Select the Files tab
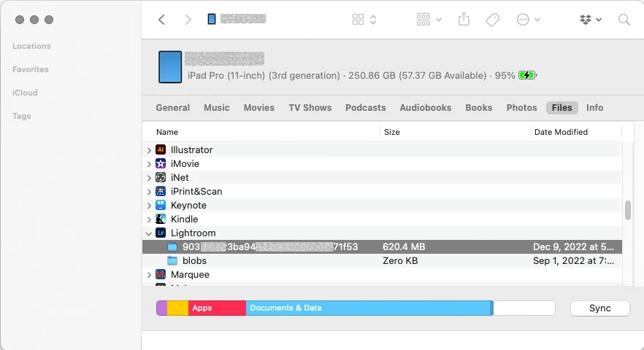This screenshot has height=350, width=644. (562, 107)
